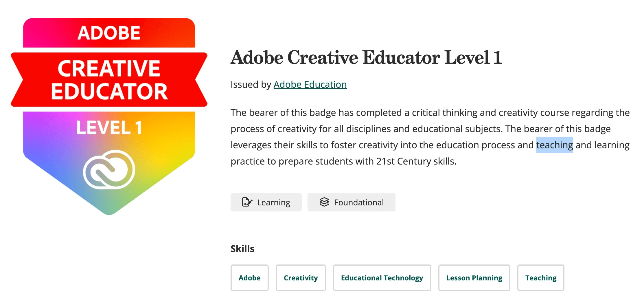644x303 pixels.
Task: Select the Foundational tag label
Action: 359,202
